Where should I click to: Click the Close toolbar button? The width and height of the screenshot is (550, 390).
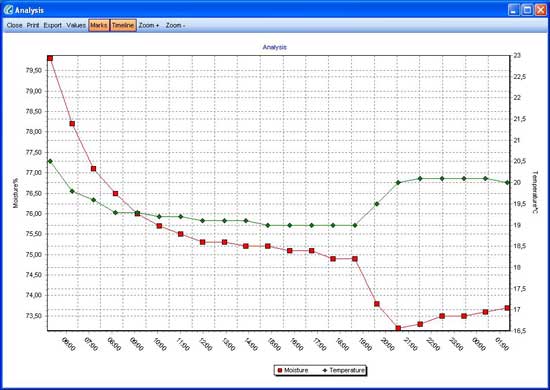click(x=14, y=25)
